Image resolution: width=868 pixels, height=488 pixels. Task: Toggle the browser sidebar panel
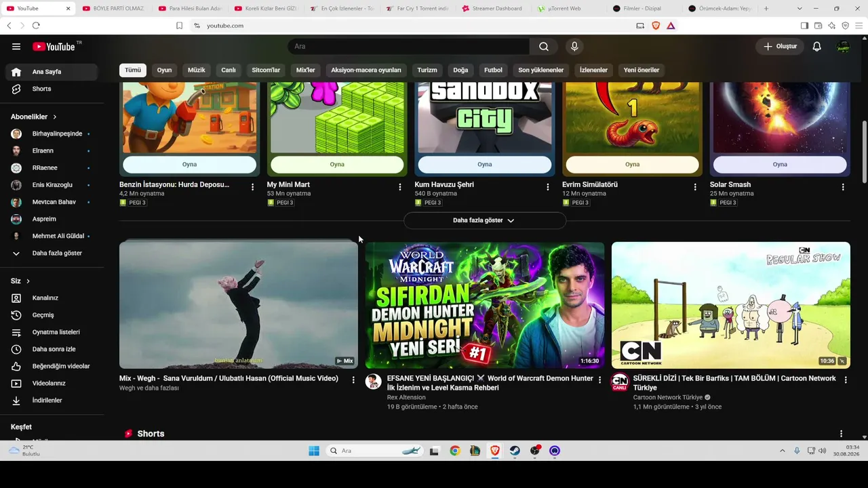[804, 26]
